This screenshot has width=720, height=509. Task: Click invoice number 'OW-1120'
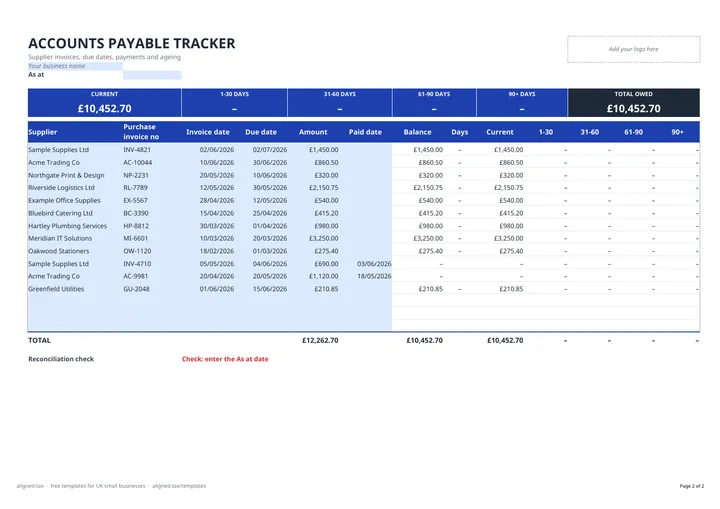(x=137, y=251)
